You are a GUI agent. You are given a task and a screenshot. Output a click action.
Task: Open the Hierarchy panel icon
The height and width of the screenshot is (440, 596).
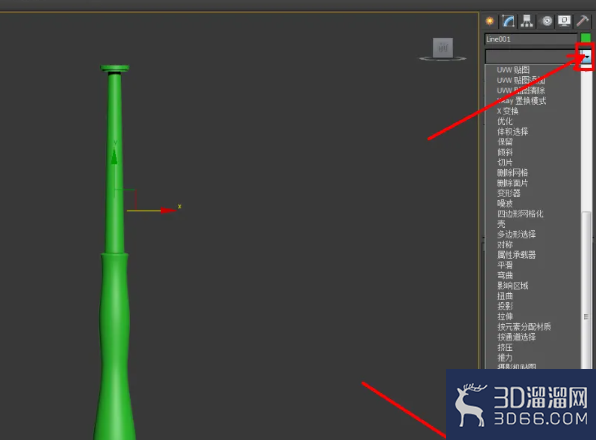(x=526, y=21)
